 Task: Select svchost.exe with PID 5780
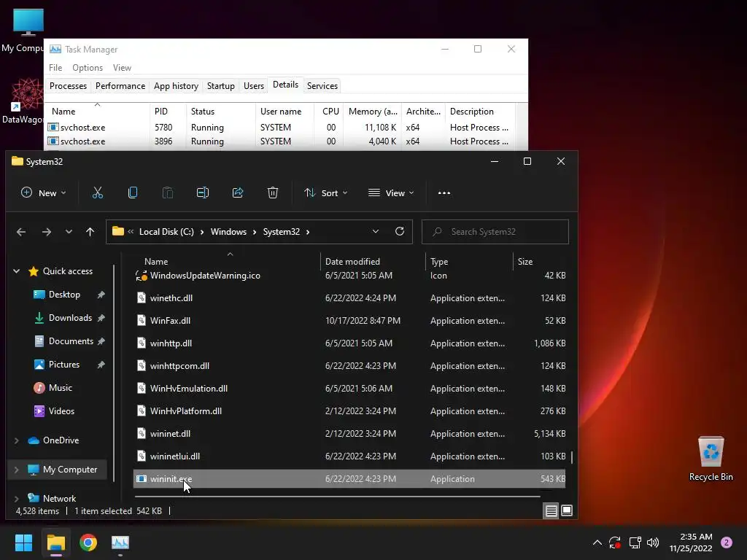point(281,128)
